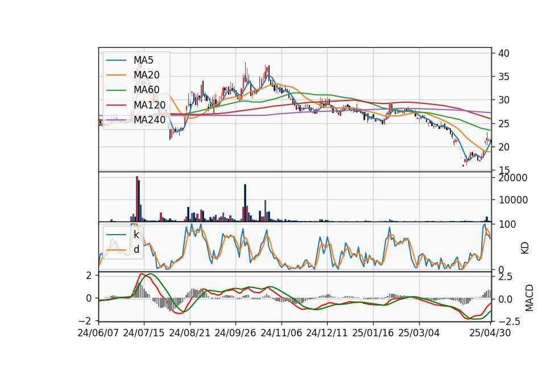
Task: Click the blue MA5 legend line sample
Action: tap(116, 60)
